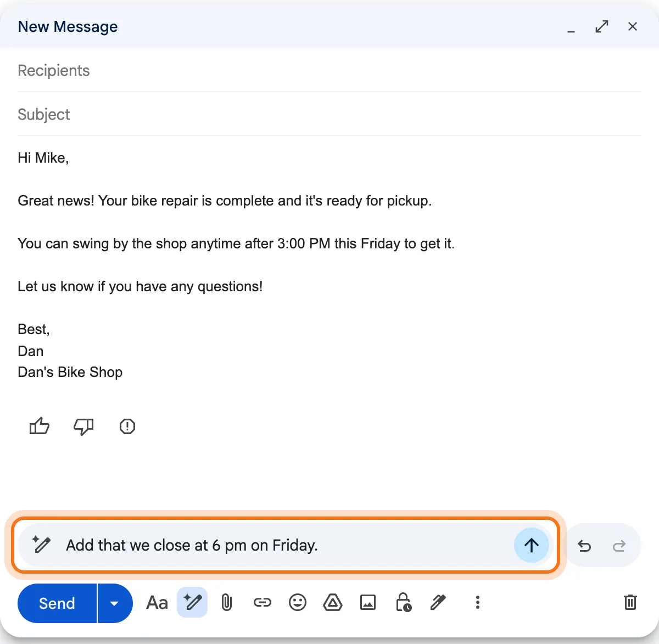Open the formatting options Aa icon
The height and width of the screenshot is (644, 659).
157,603
